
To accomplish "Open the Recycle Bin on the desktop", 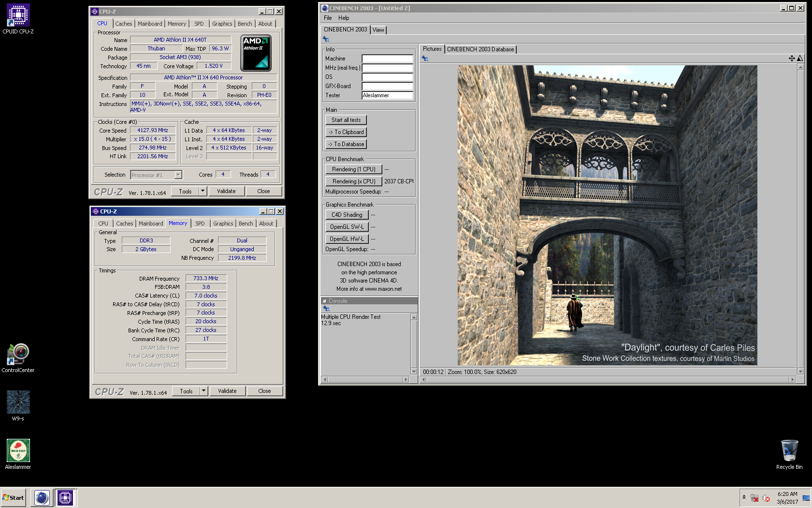I will tap(789, 454).
